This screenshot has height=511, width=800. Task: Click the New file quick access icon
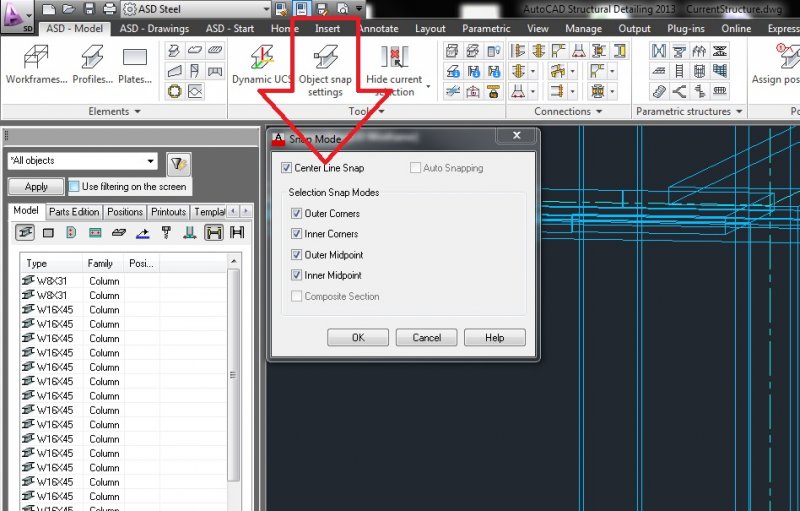click(48, 9)
